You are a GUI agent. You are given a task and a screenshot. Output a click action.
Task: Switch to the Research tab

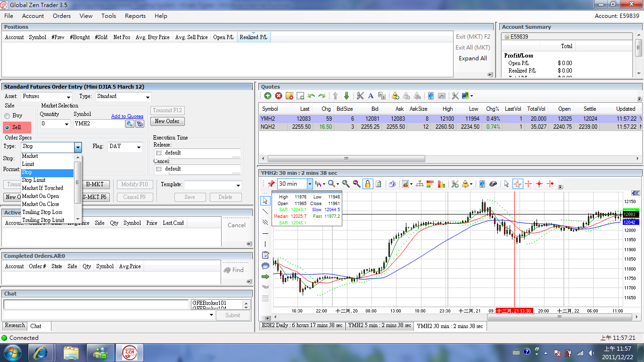(x=15, y=325)
